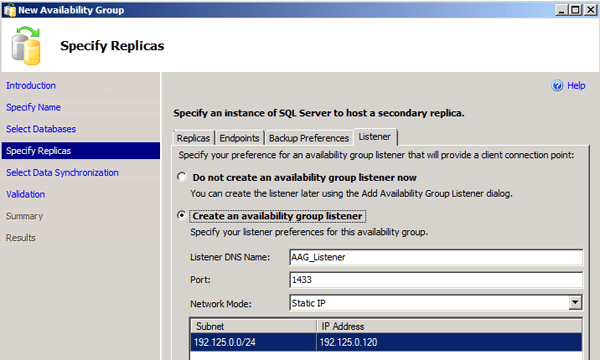The width and height of the screenshot is (600, 360).
Task: Click the Help question mark icon
Action: point(557,86)
